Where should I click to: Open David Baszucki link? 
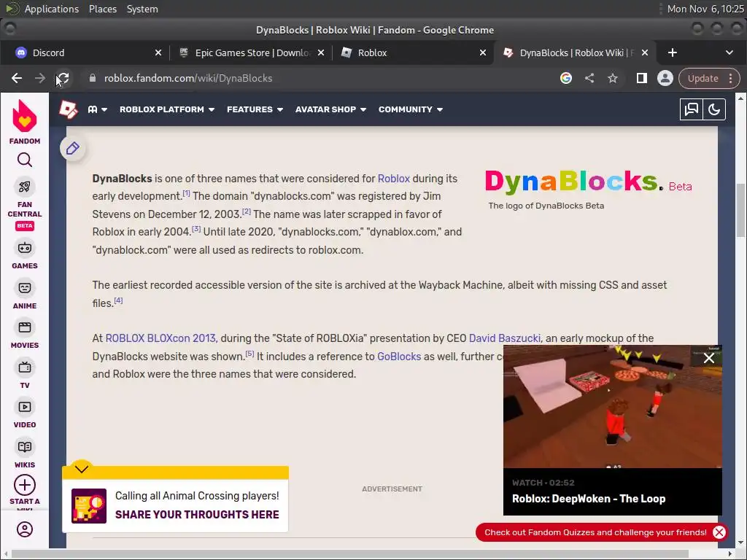(505, 338)
